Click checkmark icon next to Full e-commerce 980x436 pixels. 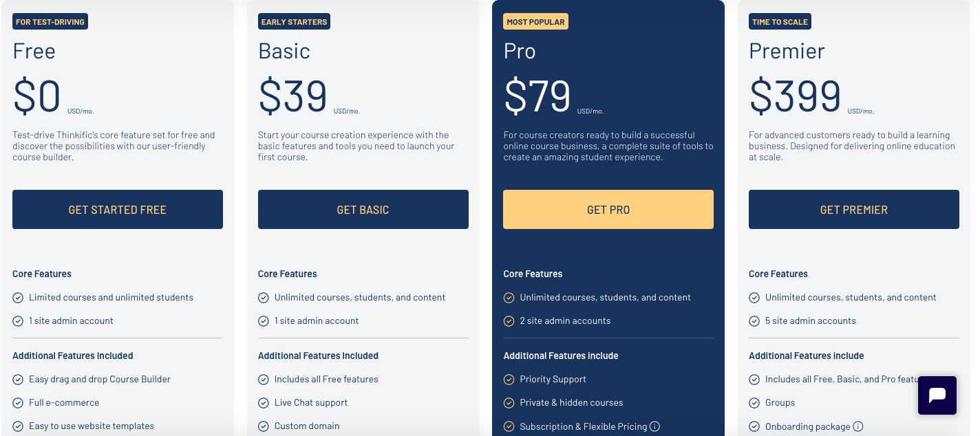[18, 403]
